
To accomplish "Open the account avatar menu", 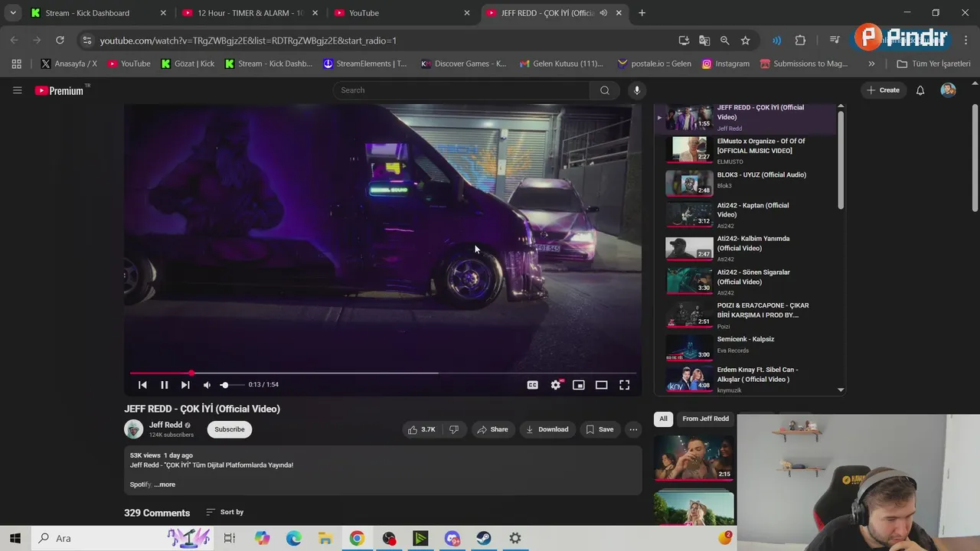I will click(x=948, y=90).
